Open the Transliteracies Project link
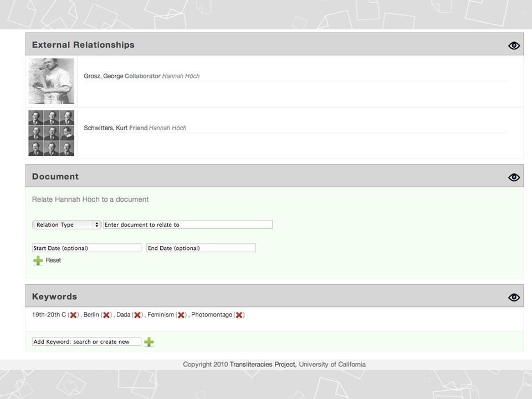Viewport: 532px width, 399px height. tap(263, 365)
